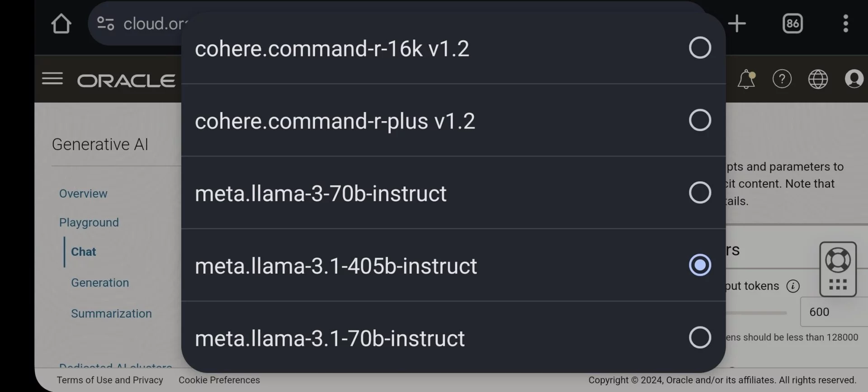Open the tab switcher showing 86 tabs
Screen dimensions: 868x392
793,24
